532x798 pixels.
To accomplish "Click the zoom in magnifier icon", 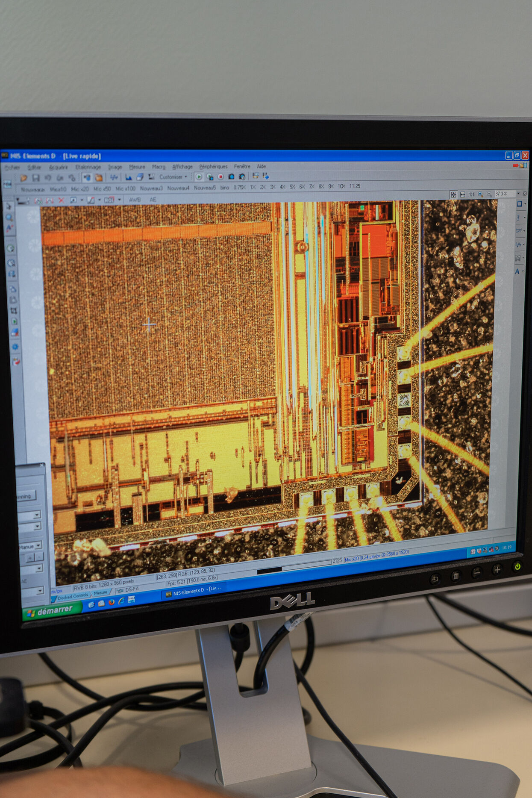I will [480, 194].
